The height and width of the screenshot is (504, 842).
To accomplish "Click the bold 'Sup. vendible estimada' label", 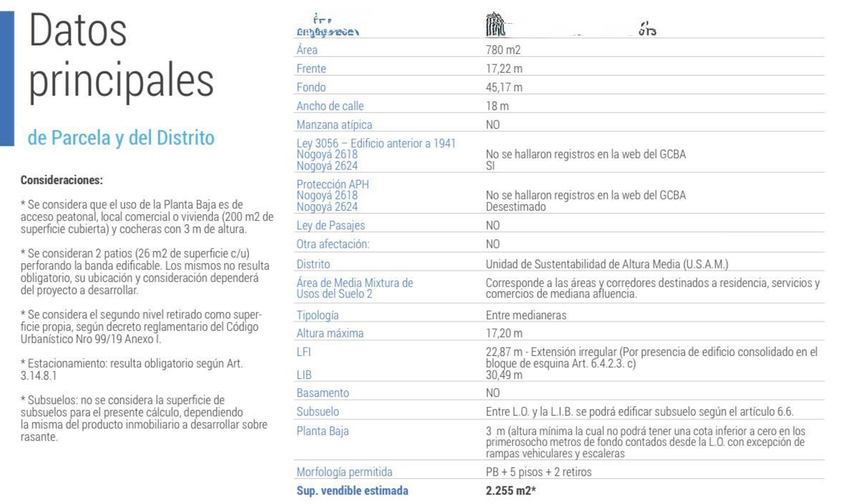I will coord(352,490).
